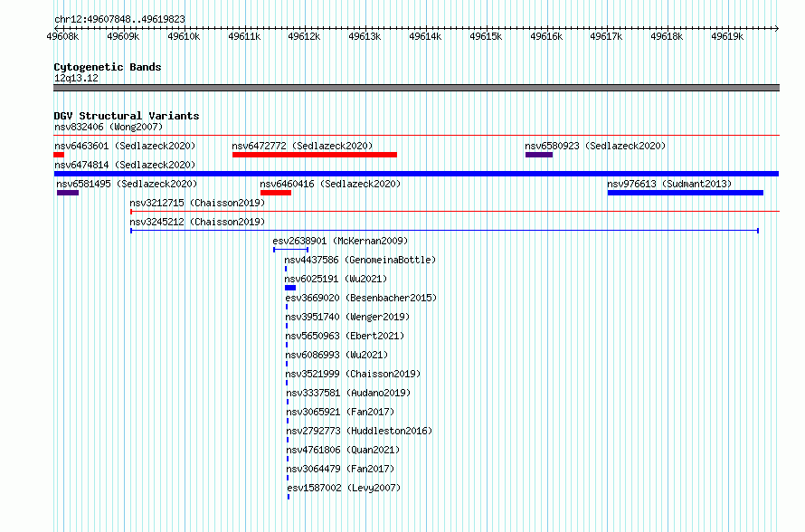Click the esv3669020 (Besenbacher2015) label
805x532 pixels.
click(x=361, y=298)
